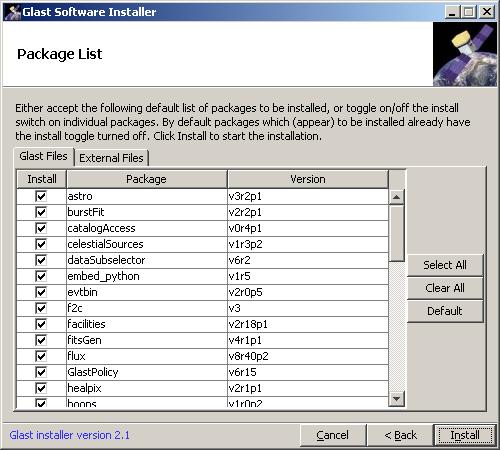Start installation with the Install button
Screen dimensions: 500x450
pos(465,435)
